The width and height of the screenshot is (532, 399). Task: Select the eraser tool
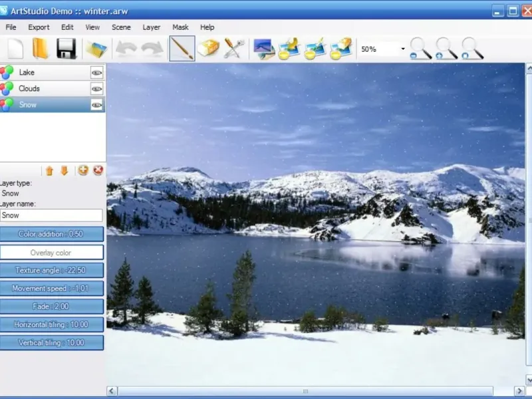[208, 49]
